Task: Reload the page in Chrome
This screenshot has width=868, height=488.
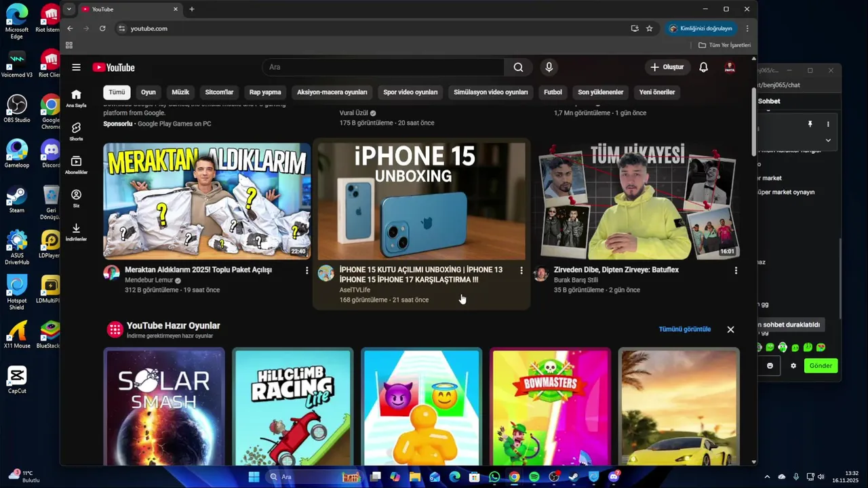Action: pyautogui.click(x=102, y=28)
